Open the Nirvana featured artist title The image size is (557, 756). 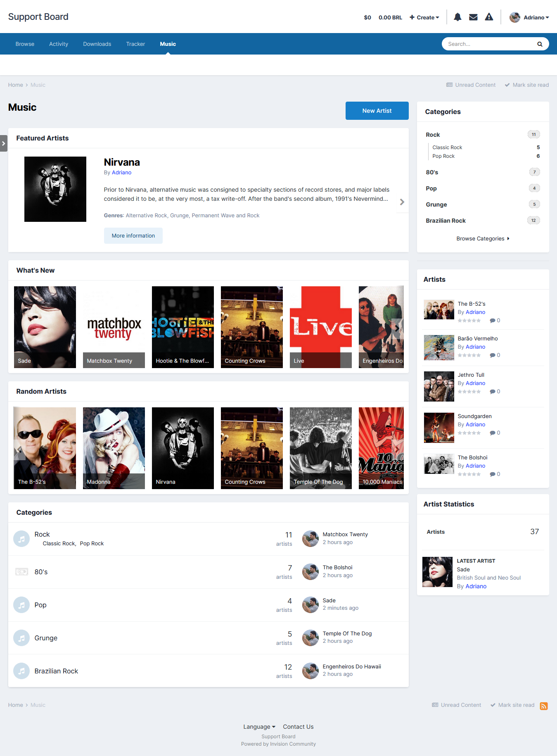(x=122, y=162)
